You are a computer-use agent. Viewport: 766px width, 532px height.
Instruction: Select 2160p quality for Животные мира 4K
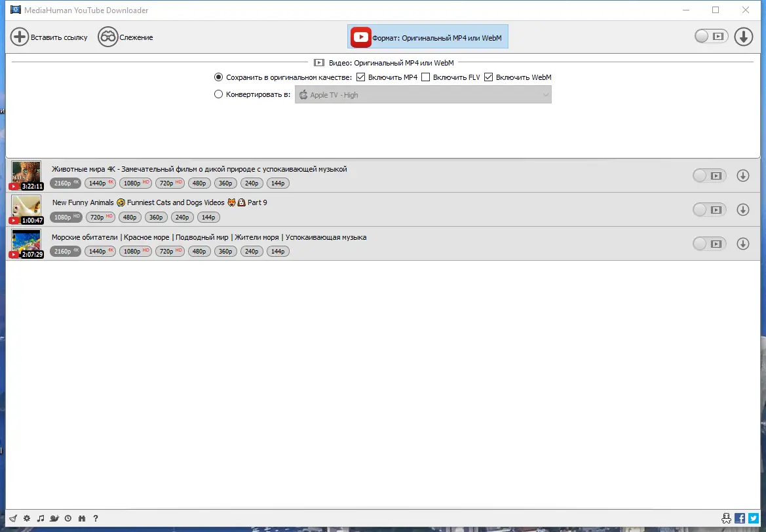click(x=66, y=183)
